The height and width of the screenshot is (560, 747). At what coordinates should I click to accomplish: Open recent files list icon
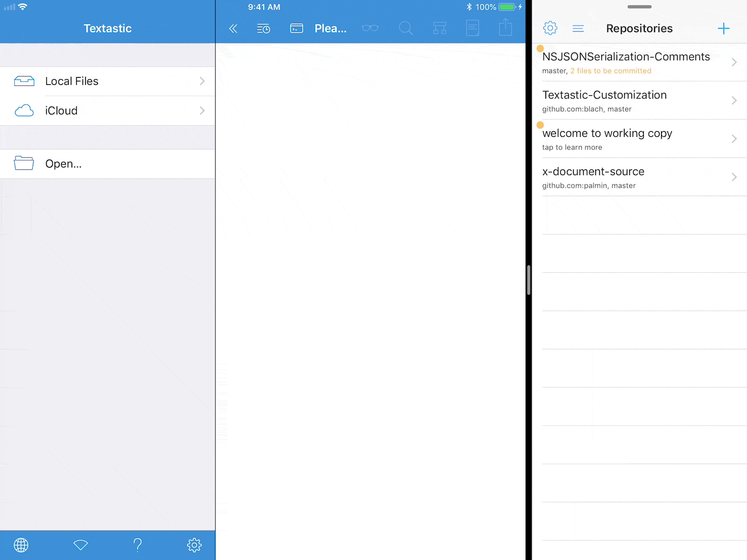263,28
